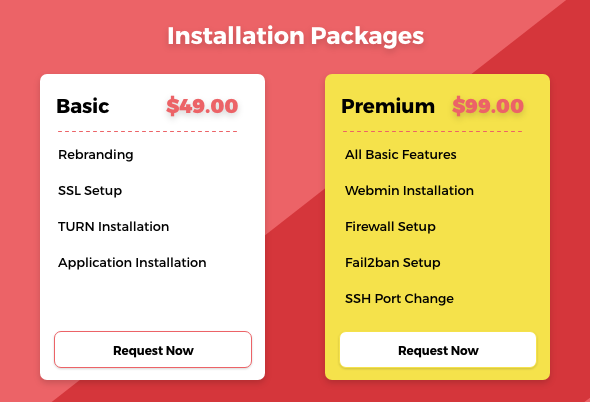Click the Application Installation feature item
The image size is (590, 402).
click(x=132, y=263)
